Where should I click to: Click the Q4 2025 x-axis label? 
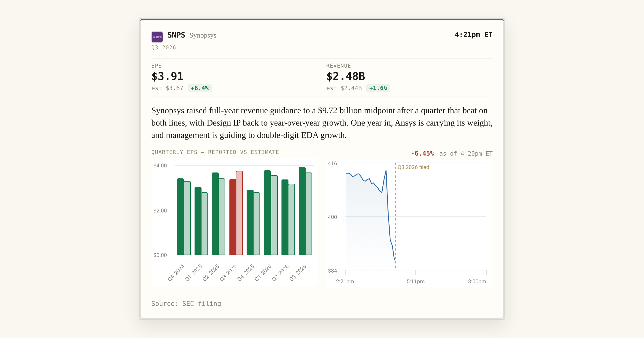point(246,273)
